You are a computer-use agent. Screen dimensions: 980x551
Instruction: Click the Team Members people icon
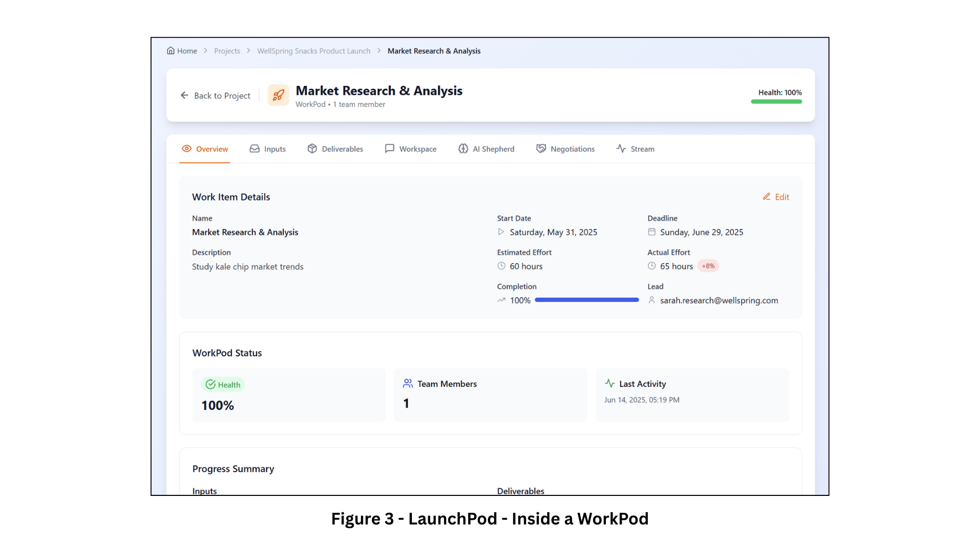pos(407,383)
